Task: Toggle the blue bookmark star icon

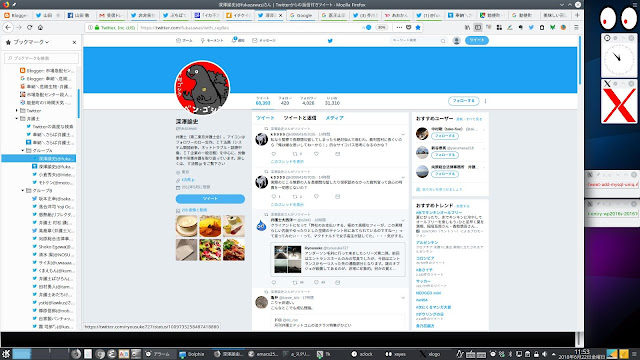Action: click(x=418, y=27)
